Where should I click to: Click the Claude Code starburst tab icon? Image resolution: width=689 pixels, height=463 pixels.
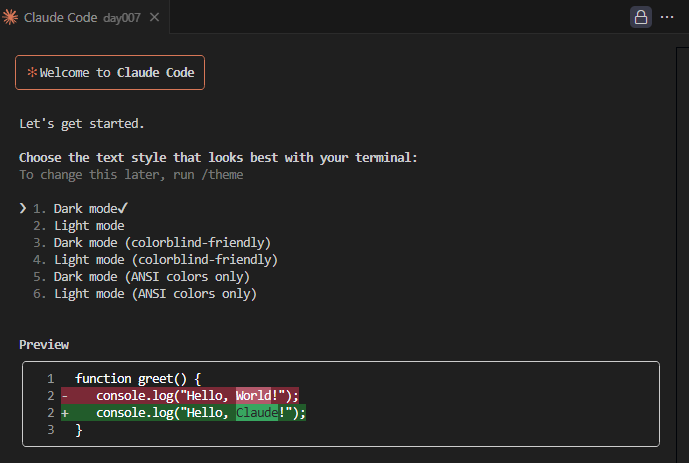tap(10, 17)
